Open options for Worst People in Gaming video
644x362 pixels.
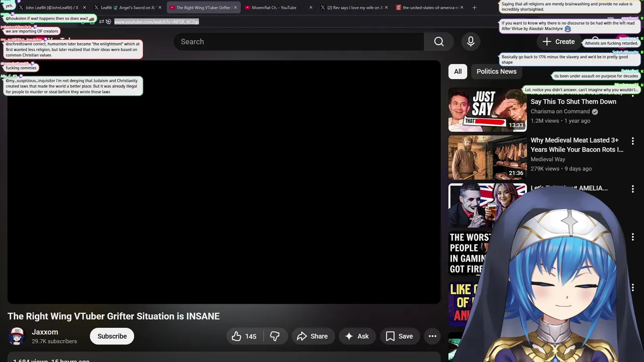(633, 237)
